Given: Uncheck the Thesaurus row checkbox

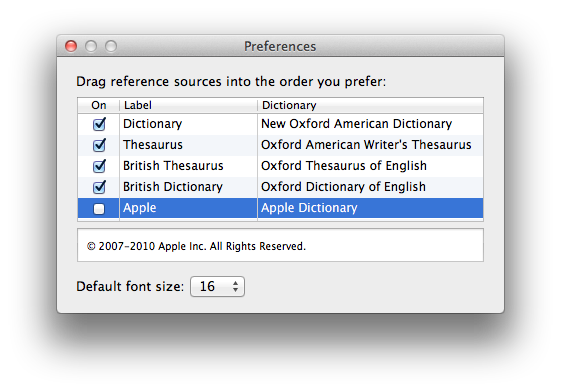Looking at the screenshot, I should (99, 145).
